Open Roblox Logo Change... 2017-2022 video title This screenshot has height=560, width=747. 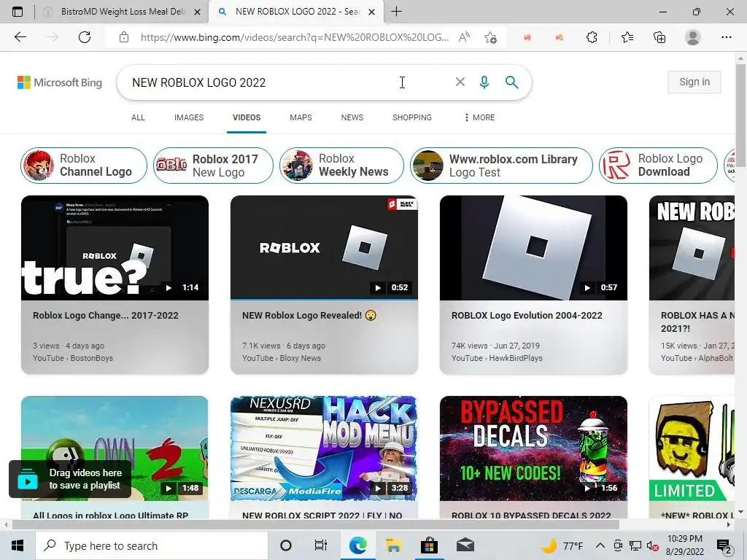[x=105, y=315]
